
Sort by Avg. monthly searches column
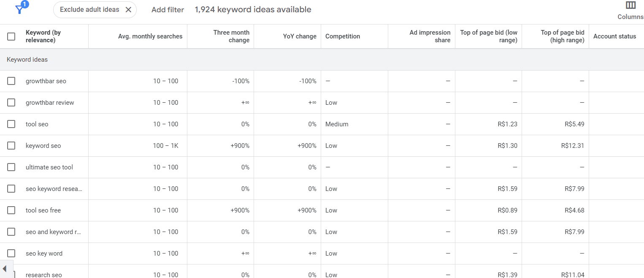(x=150, y=36)
